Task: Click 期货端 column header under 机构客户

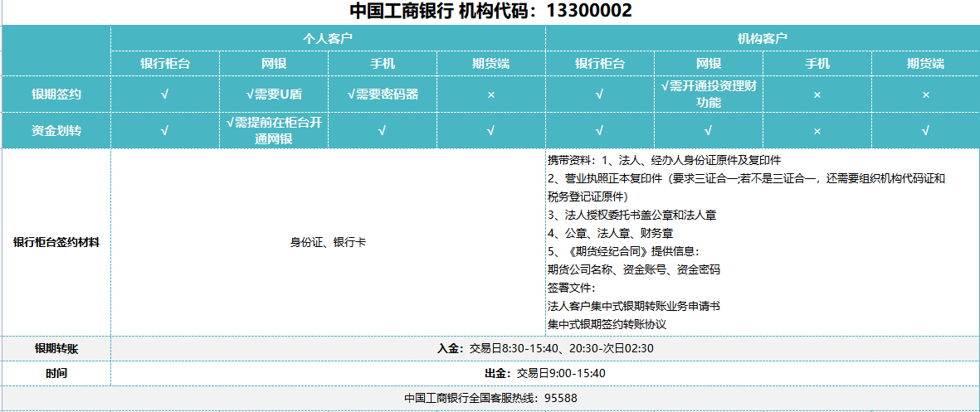Action: coord(925,63)
